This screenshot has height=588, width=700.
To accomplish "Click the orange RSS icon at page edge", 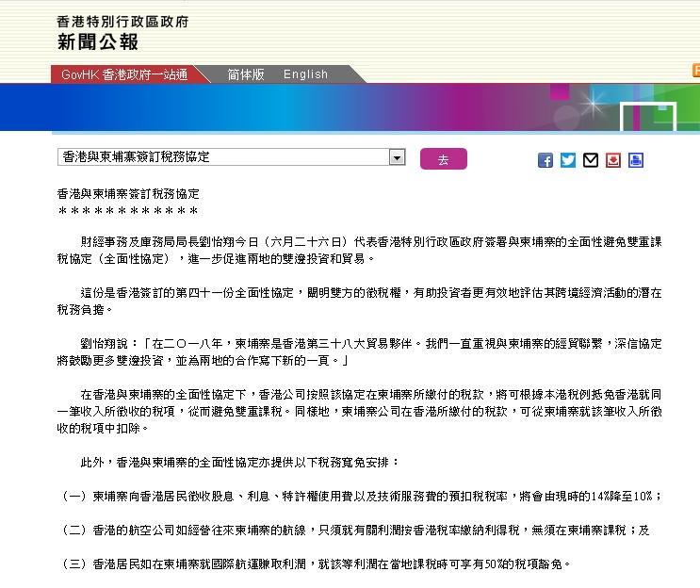I will (696, 70).
